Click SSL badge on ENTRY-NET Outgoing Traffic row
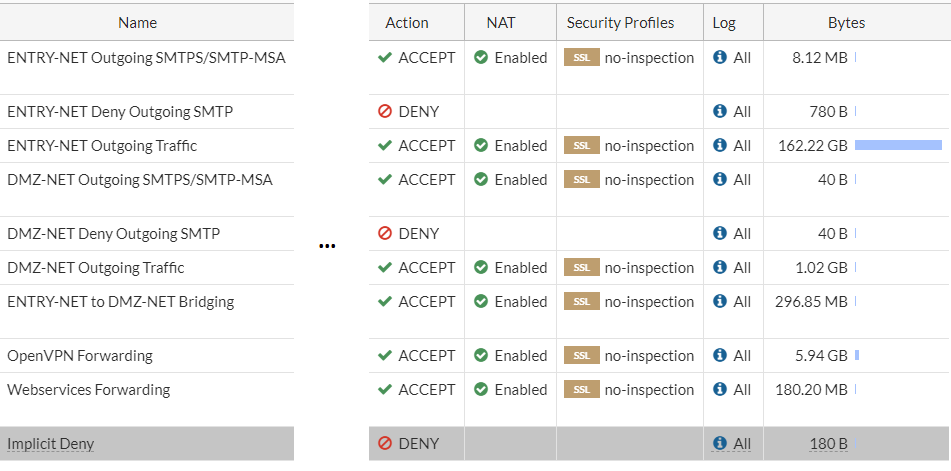 pos(581,146)
